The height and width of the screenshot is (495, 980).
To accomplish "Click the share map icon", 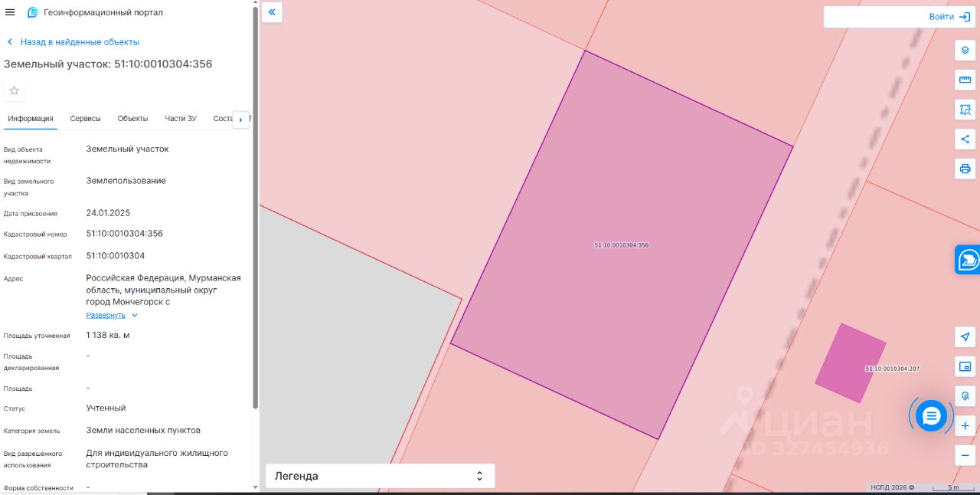I will pos(965,139).
